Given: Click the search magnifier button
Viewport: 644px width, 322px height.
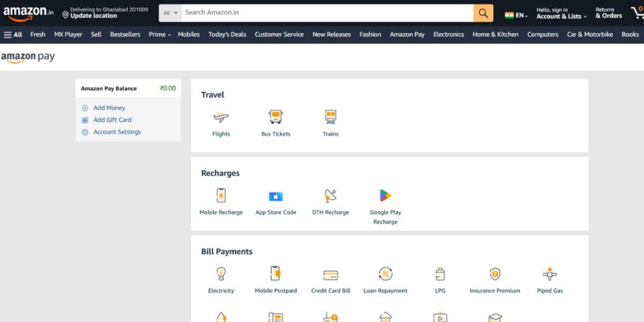Looking at the screenshot, I should point(484,13).
